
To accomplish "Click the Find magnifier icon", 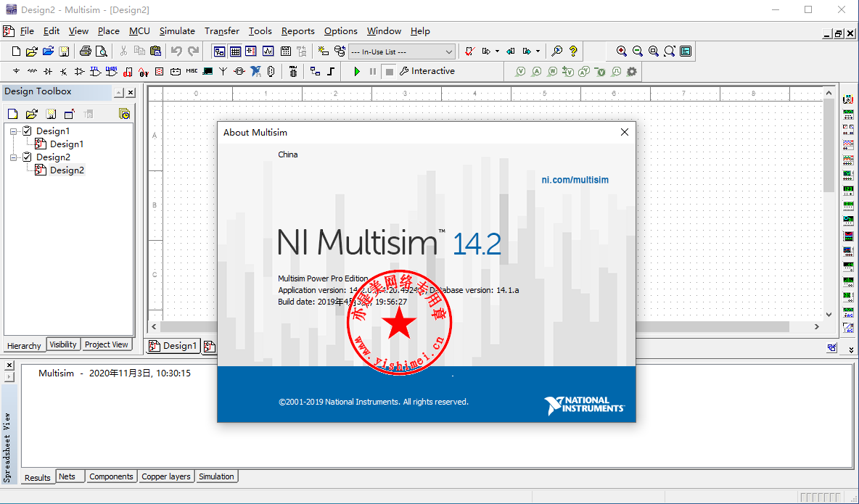I will click(556, 51).
